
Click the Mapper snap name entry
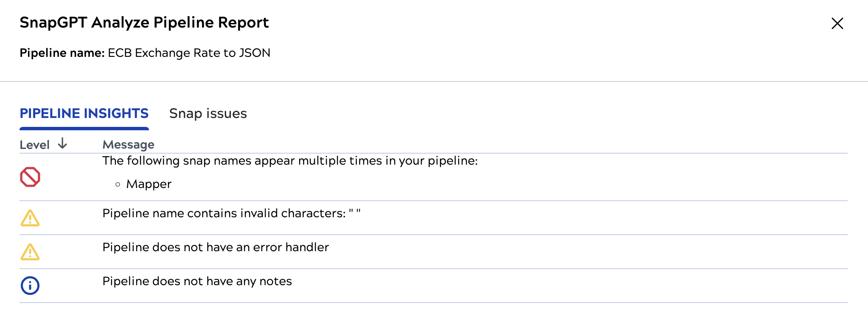tap(148, 184)
